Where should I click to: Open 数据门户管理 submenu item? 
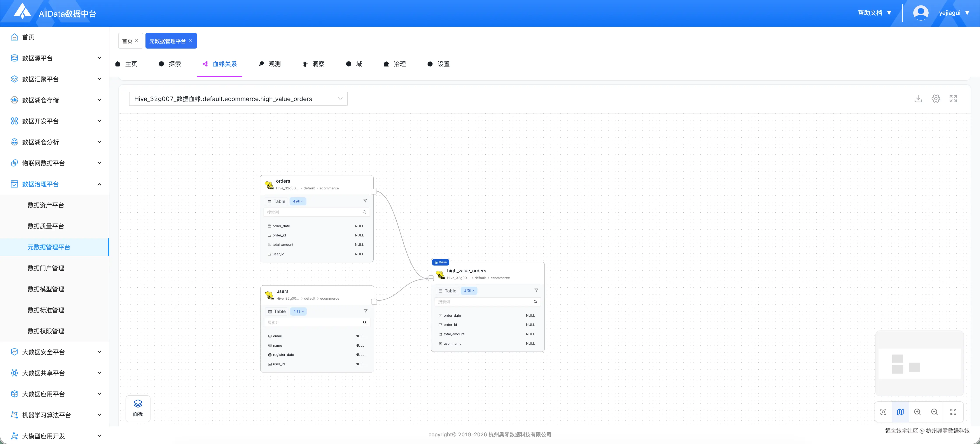point(54,268)
